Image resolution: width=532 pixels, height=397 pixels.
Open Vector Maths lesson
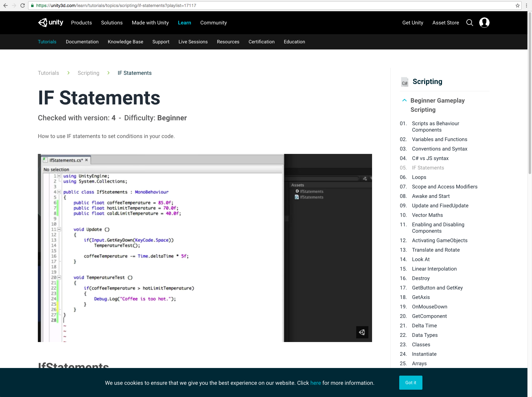click(x=427, y=215)
